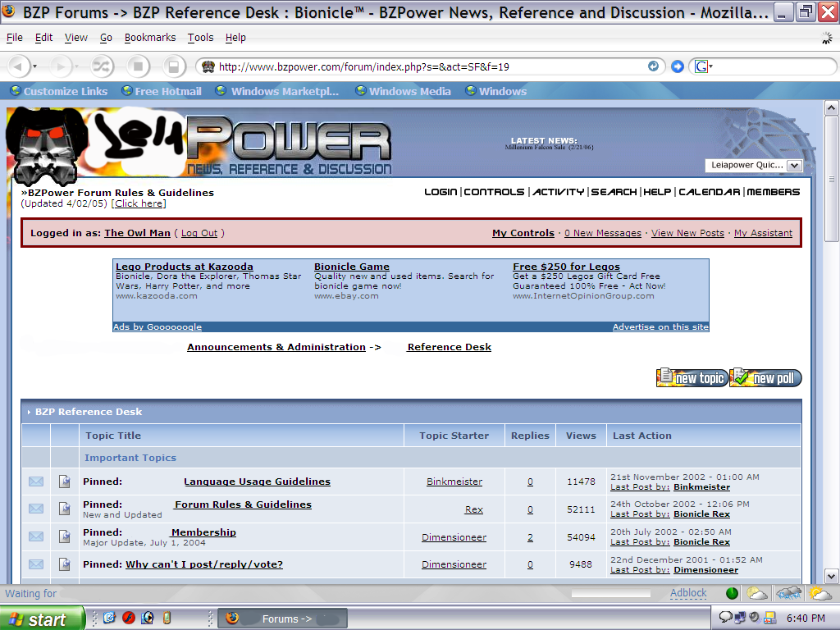Click the page scrollbar down arrow
This screenshot has height=630, width=840.
click(x=831, y=577)
